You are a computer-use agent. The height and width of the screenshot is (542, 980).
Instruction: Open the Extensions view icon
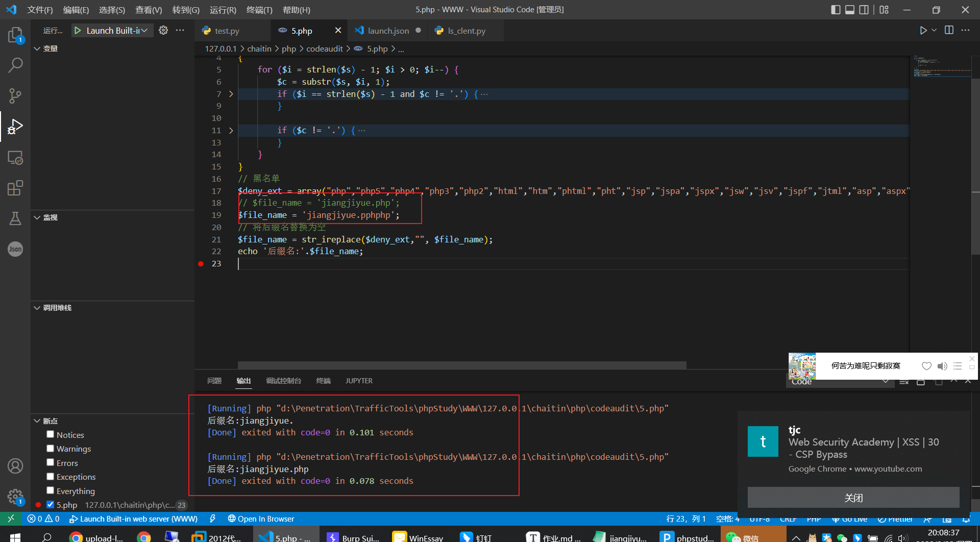click(x=15, y=188)
